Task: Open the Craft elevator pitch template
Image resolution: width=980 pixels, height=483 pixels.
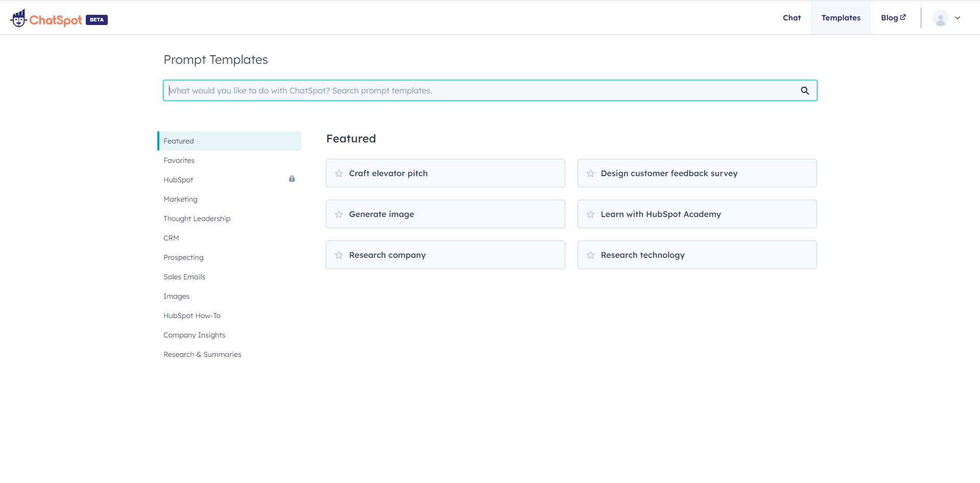Action: pos(445,173)
